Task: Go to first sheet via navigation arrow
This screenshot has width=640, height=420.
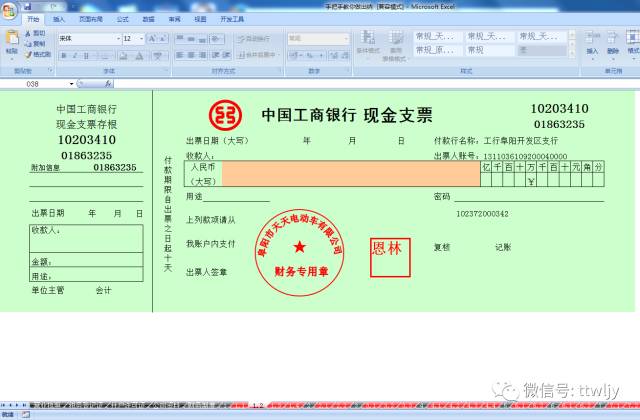Action: click(x=3, y=405)
